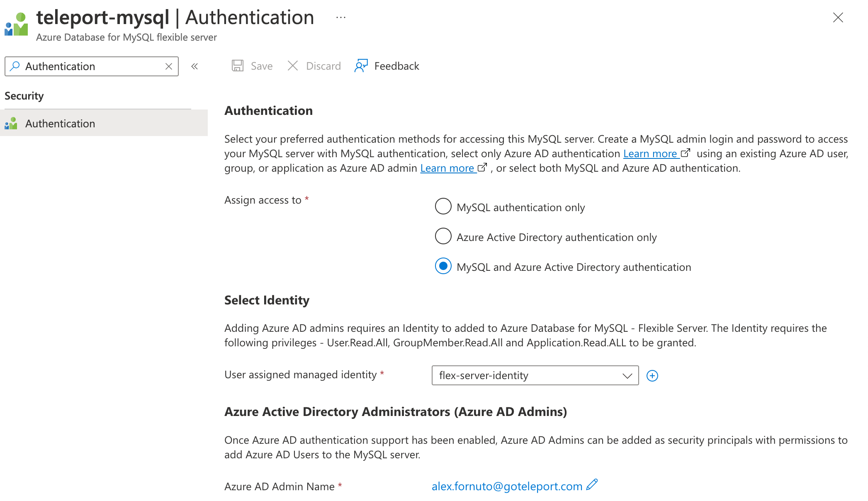Image resolution: width=868 pixels, height=501 pixels.
Task: Select MySQL and Azure Active Directory authentication
Action: click(443, 266)
